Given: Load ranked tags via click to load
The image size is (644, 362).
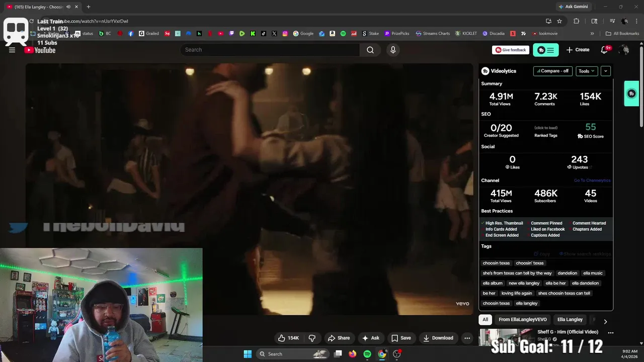Looking at the screenshot, I should pyautogui.click(x=545, y=128).
